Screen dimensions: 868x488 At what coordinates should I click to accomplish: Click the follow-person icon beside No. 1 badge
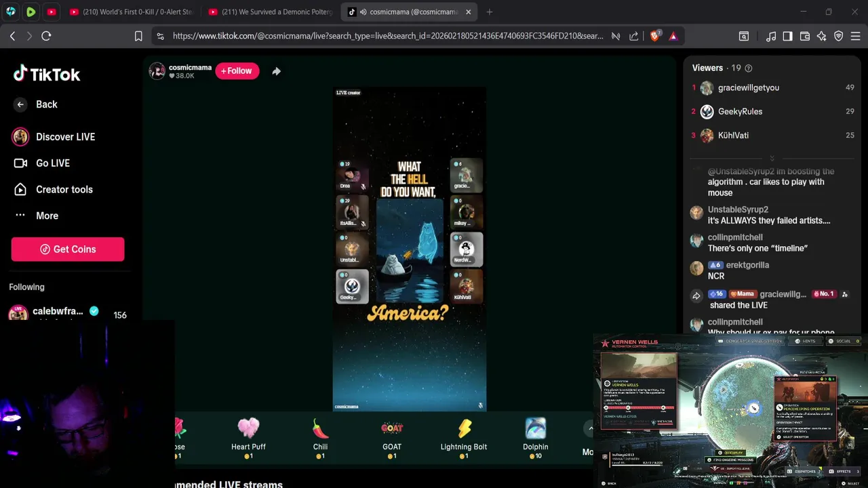click(844, 294)
